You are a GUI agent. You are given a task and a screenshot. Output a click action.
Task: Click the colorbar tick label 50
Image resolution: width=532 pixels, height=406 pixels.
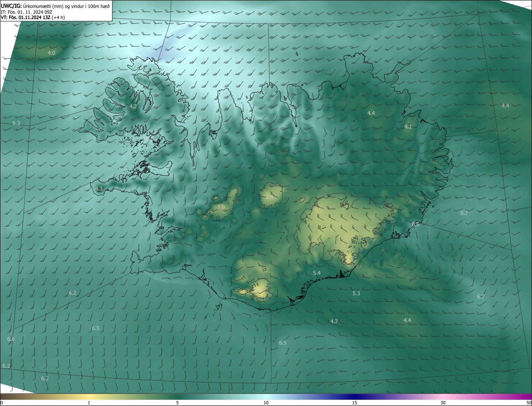tap(529, 403)
